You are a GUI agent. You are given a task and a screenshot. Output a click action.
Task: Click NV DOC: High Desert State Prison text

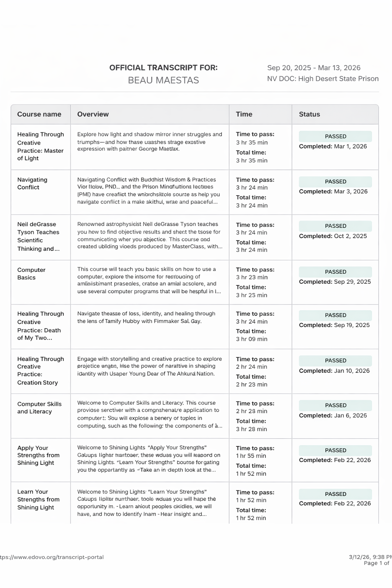[323, 78]
